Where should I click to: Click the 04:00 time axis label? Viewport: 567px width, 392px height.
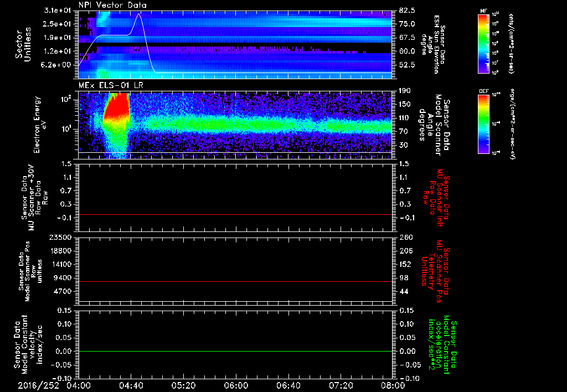79,386
